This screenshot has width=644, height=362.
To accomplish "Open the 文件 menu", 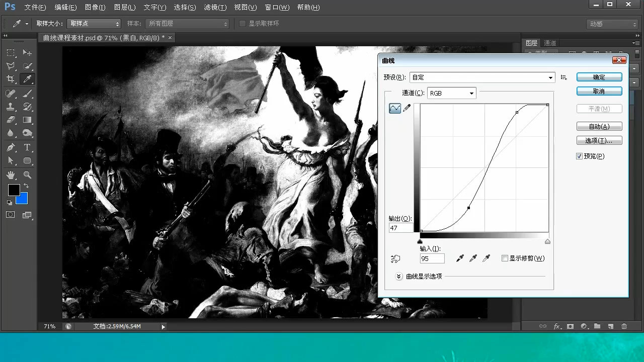I will tap(35, 8).
